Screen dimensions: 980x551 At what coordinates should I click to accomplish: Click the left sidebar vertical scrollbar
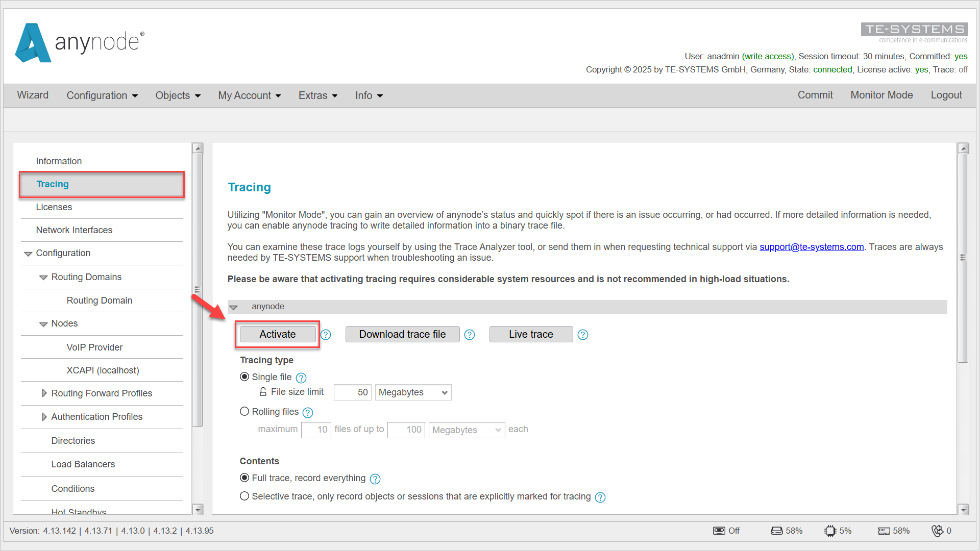[x=198, y=289]
